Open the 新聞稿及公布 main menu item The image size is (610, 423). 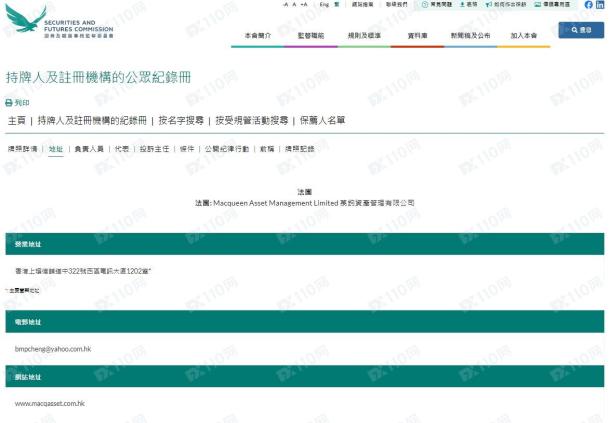point(470,35)
